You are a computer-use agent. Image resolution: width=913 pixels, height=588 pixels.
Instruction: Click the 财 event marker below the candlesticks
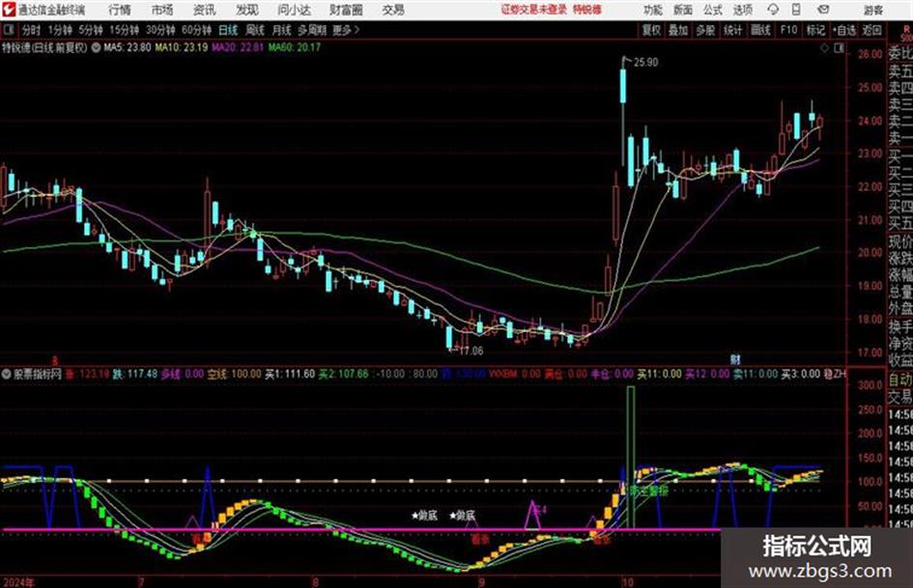coord(735,359)
